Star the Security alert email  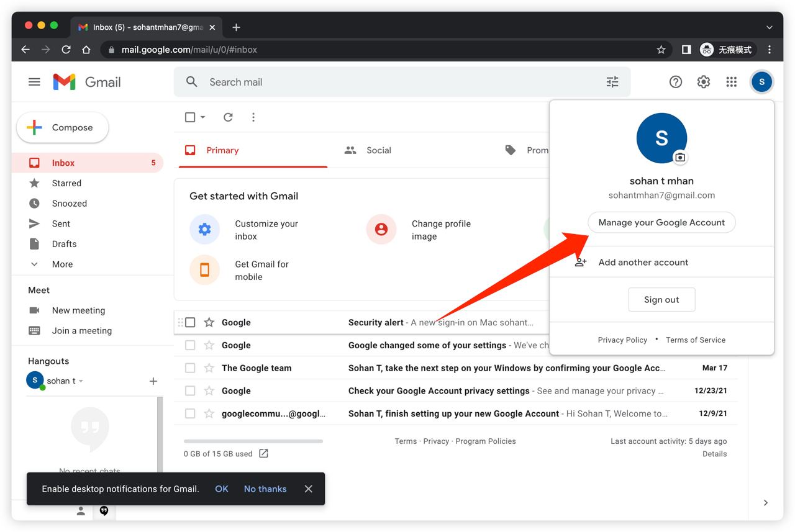(209, 323)
